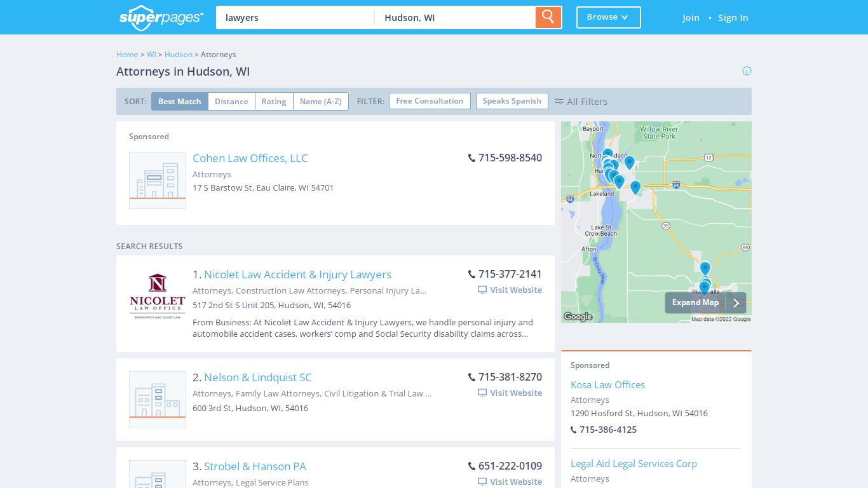Click monitor icon beside Nicolet Visit Website
Image resolution: width=868 pixels, height=488 pixels.
(482, 290)
